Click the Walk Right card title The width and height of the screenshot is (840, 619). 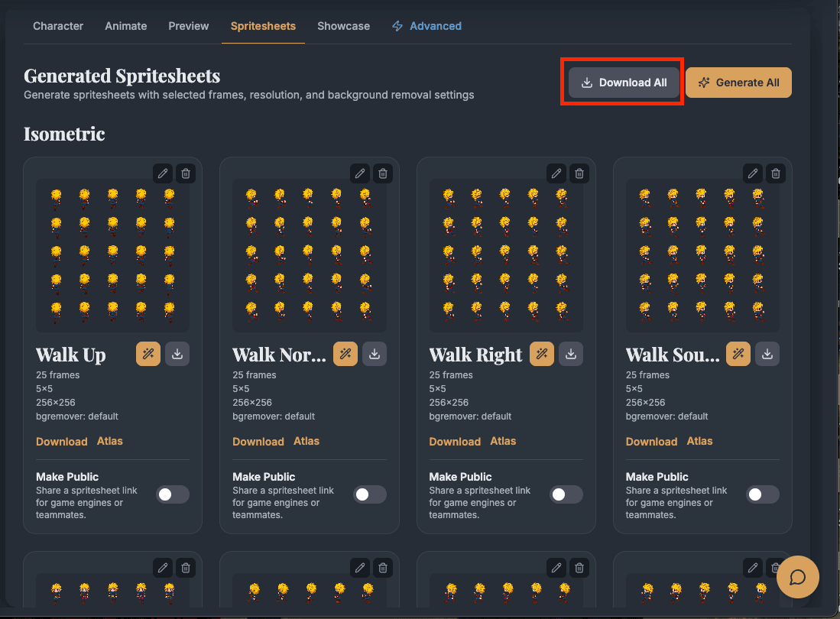click(475, 355)
